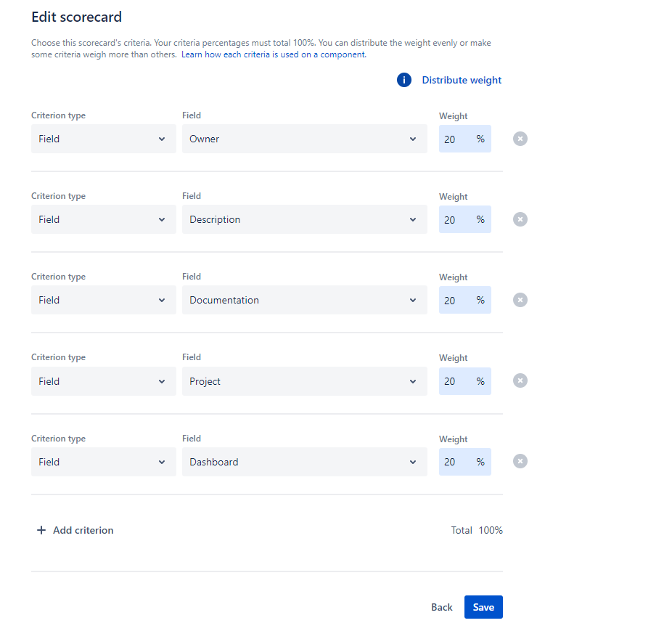
Task: Remove the Project criterion row
Action: [520, 380]
